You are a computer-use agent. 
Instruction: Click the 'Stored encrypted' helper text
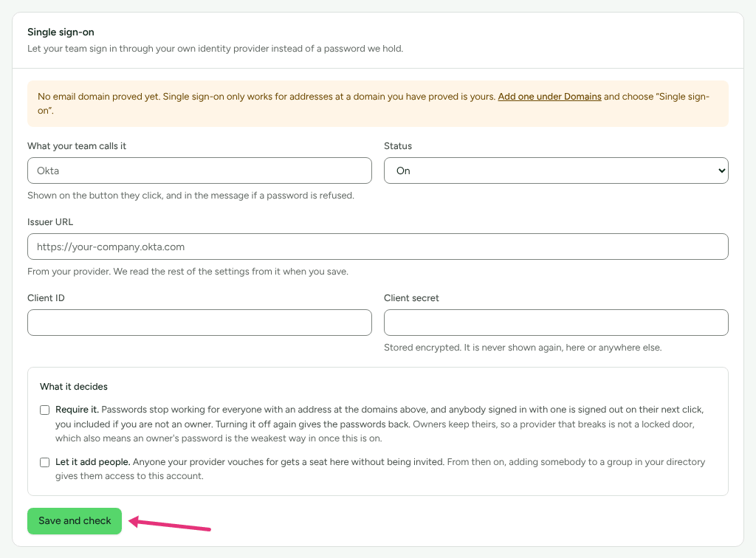523,348
